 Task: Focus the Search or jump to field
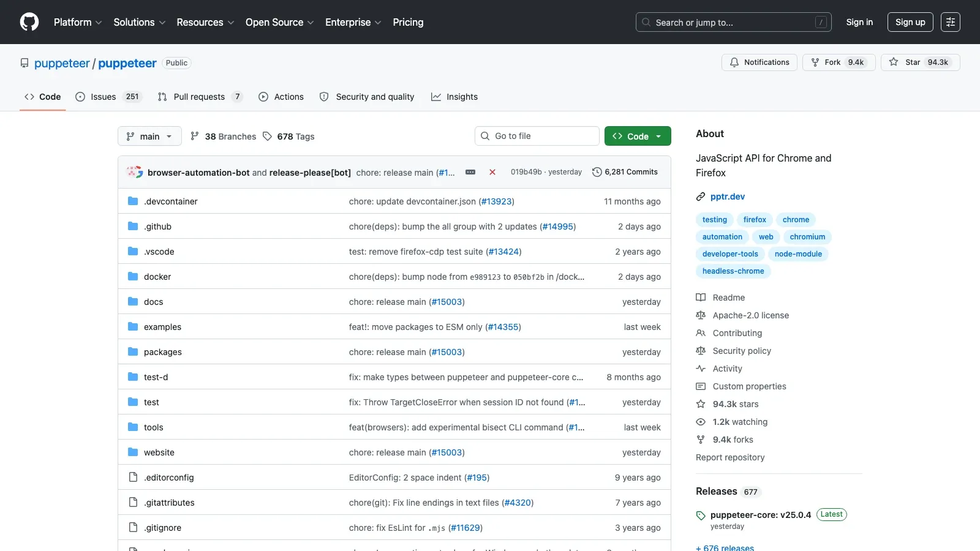tap(734, 22)
